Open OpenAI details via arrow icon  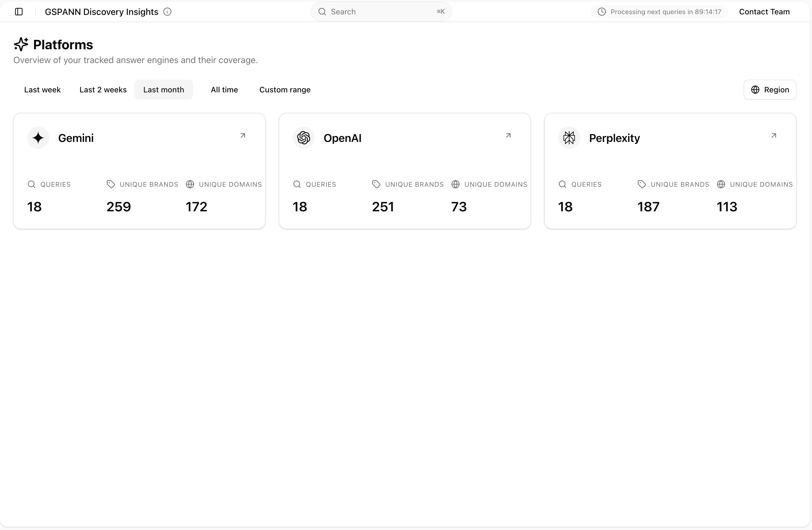(508, 136)
